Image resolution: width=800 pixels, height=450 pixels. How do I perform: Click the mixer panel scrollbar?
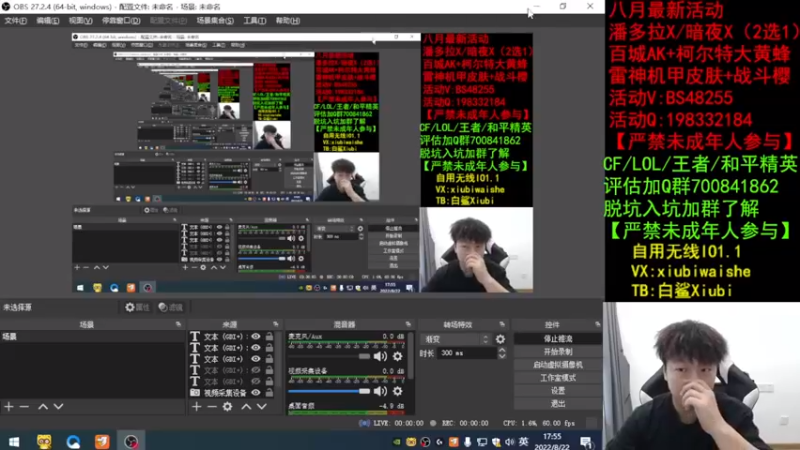point(410,357)
